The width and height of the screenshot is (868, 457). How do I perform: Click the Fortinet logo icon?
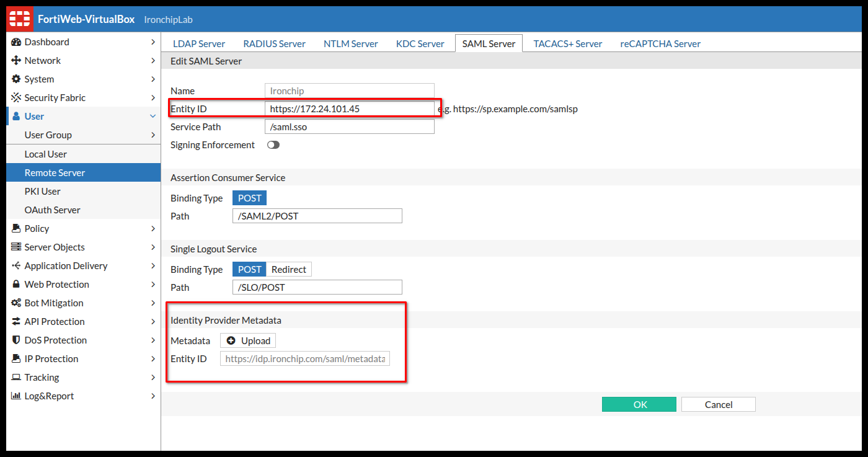pyautogui.click(x=19, y=19)
